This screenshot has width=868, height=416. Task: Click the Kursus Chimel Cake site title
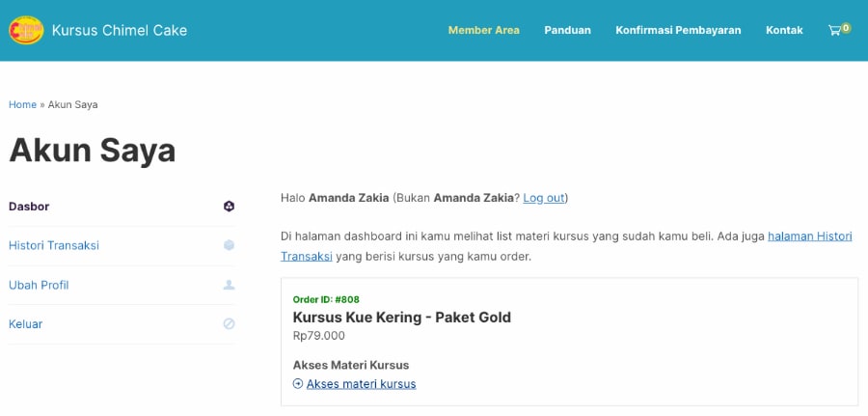120,30
